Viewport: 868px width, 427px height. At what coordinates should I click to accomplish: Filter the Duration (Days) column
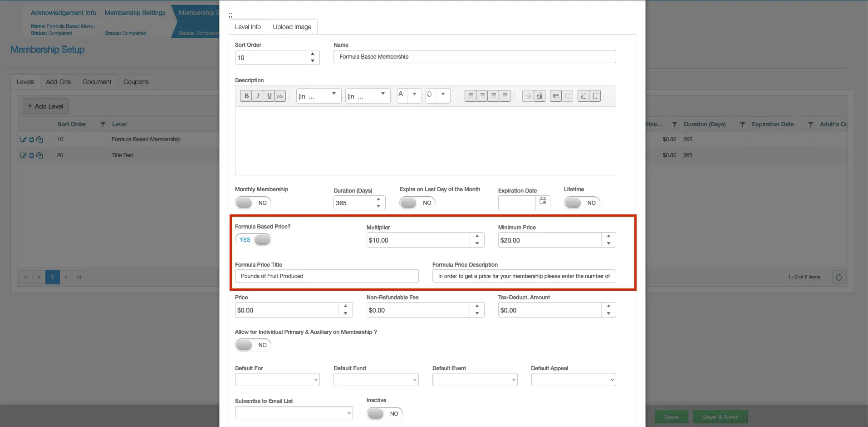click(743, 124)
